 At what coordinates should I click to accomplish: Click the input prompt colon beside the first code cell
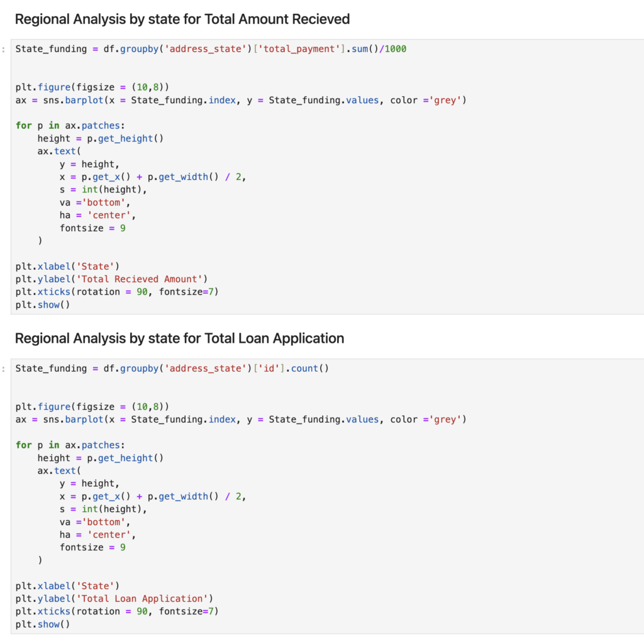(x=4, y=49)
